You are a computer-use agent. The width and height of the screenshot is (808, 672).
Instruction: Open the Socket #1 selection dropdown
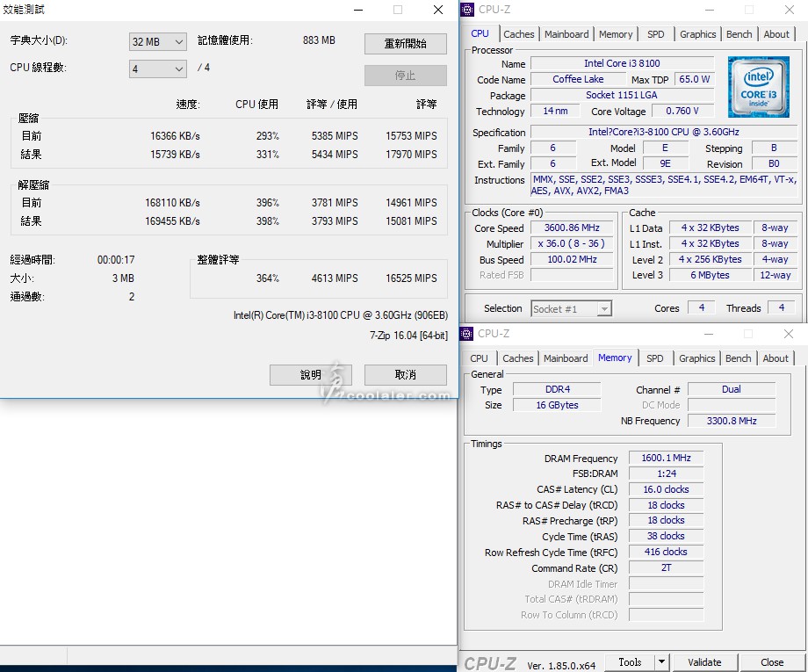[x=572, y=308]
